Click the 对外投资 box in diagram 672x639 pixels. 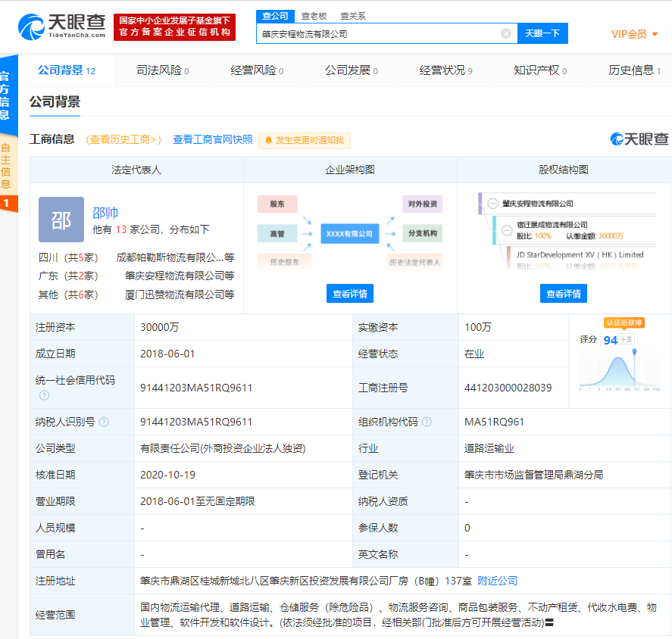pos(422,204)
